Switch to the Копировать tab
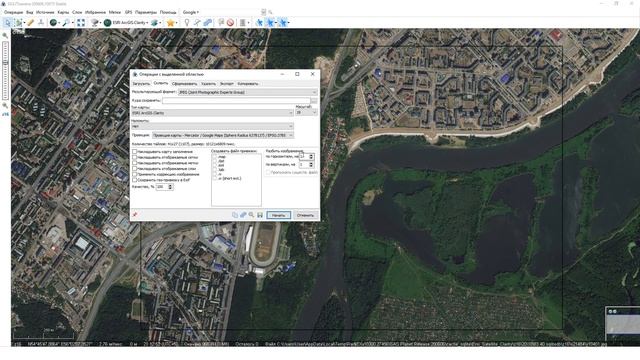Image resolution: width=640 pixels, height=360 pixels. pyautogui.click(x=248, y=84)
